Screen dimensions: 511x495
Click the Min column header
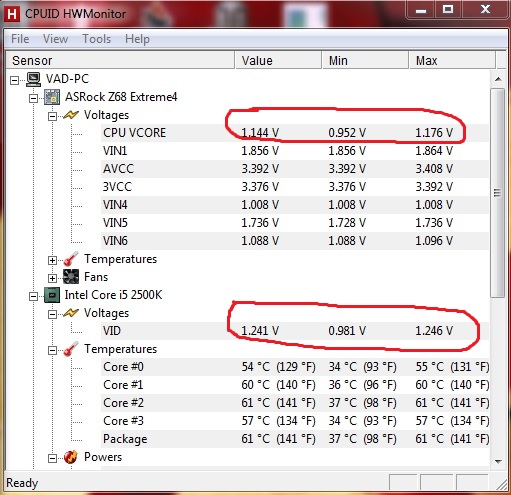point(365,60)
